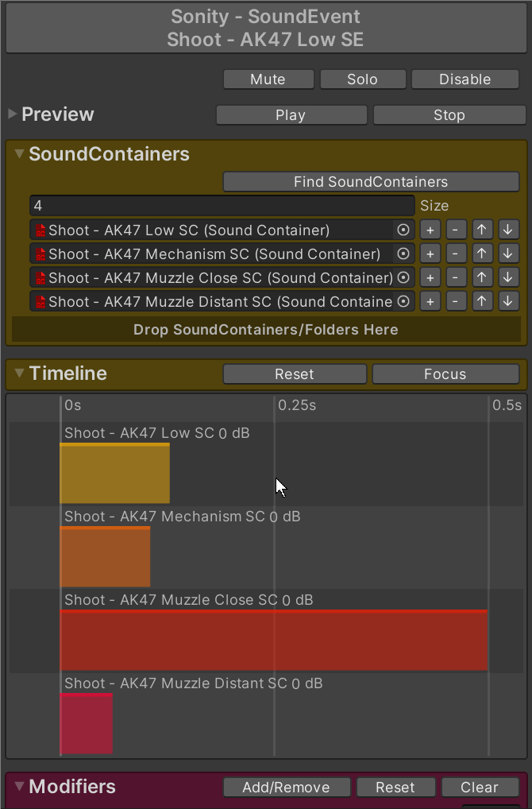The image size is (532, 809).
Task: Expand the Preview section
Action: click(x=13, y=114)
